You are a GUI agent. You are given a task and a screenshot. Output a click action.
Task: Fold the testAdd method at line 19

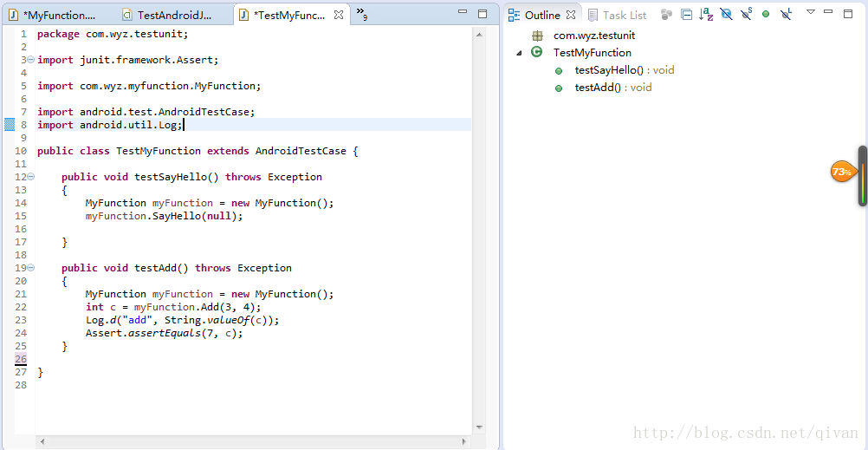pos(31,268)
